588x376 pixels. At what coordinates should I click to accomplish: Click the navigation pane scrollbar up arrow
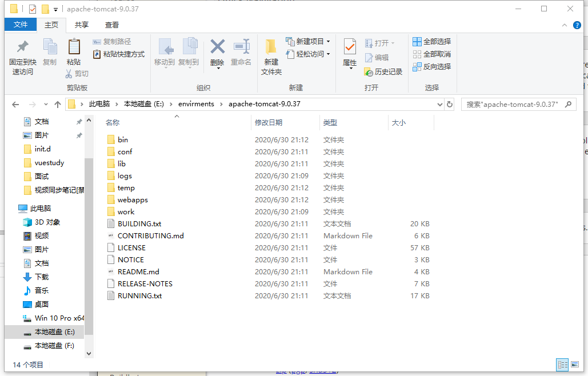coord(89,121)
